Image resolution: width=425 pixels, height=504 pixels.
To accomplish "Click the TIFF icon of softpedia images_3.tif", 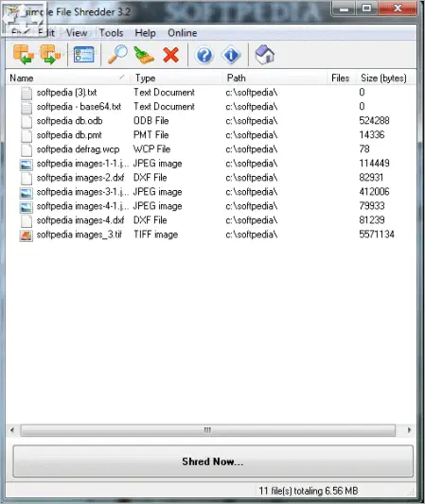I will click(x=27, y=235).
